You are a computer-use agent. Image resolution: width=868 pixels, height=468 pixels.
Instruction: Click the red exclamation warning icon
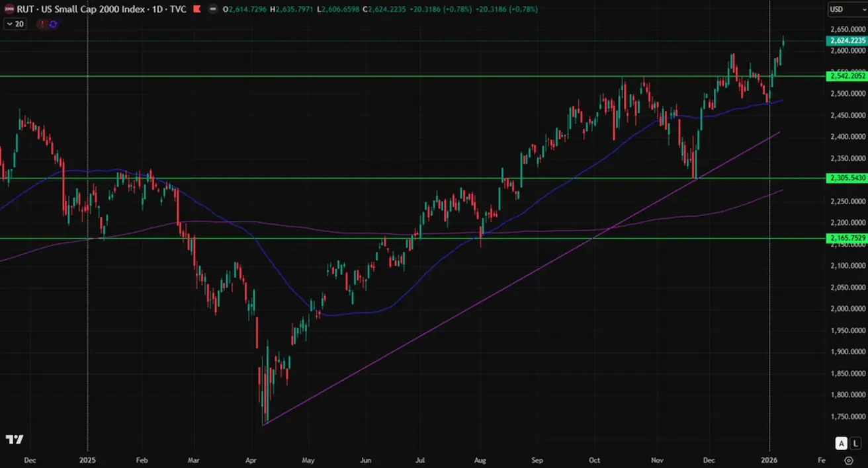42,24
